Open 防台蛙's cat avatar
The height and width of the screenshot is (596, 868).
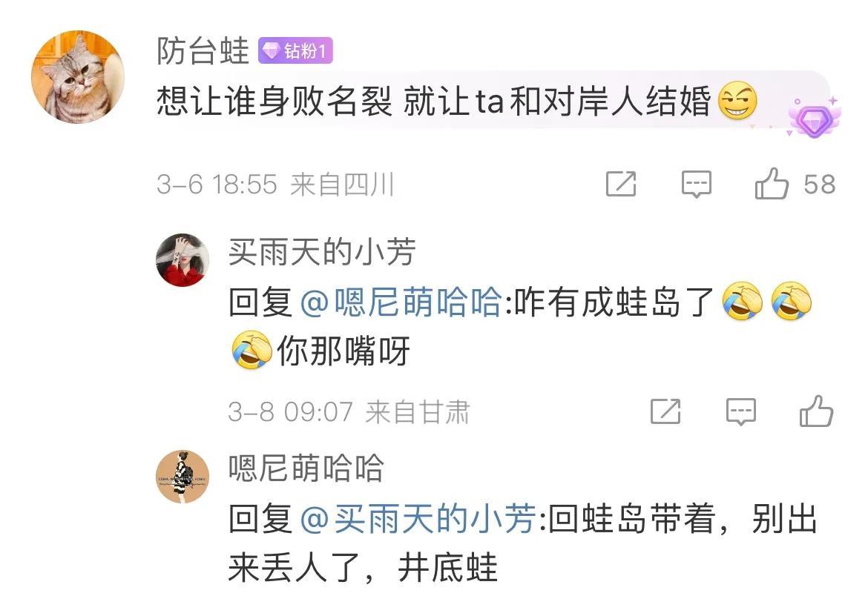click(x=77, y=77)
